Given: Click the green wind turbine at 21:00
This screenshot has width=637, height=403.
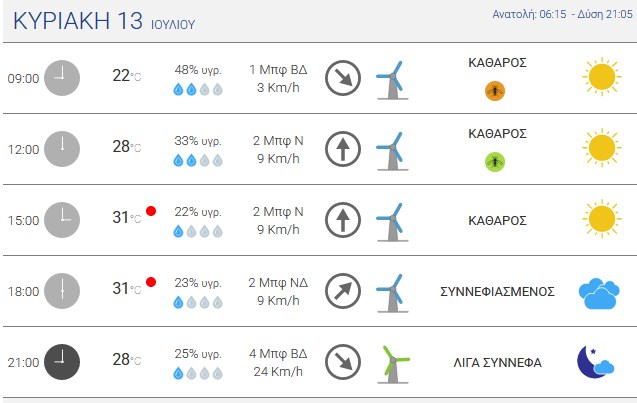Looking at the screenshot, I should (393, 364).
